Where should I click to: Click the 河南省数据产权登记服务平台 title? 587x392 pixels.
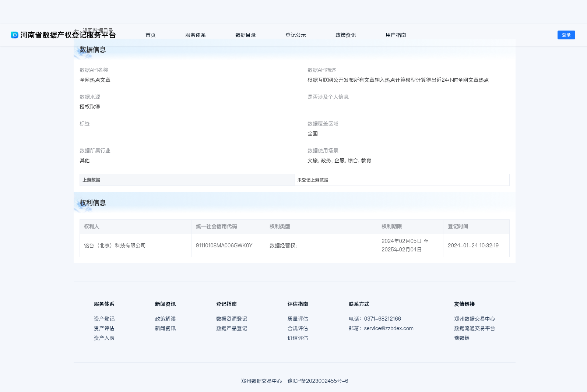click(x=68, y=35)
